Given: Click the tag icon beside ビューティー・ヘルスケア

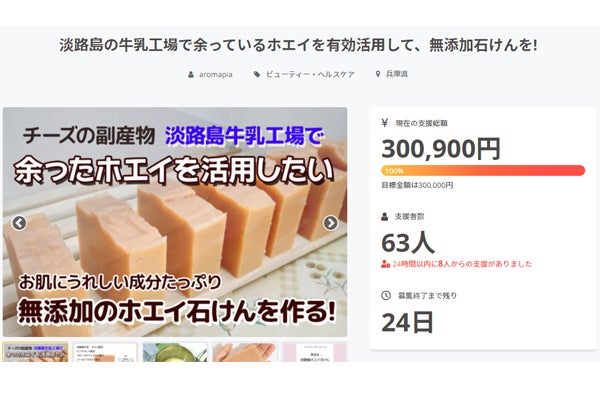Looking at the screenshot, I should coord(257,74).
